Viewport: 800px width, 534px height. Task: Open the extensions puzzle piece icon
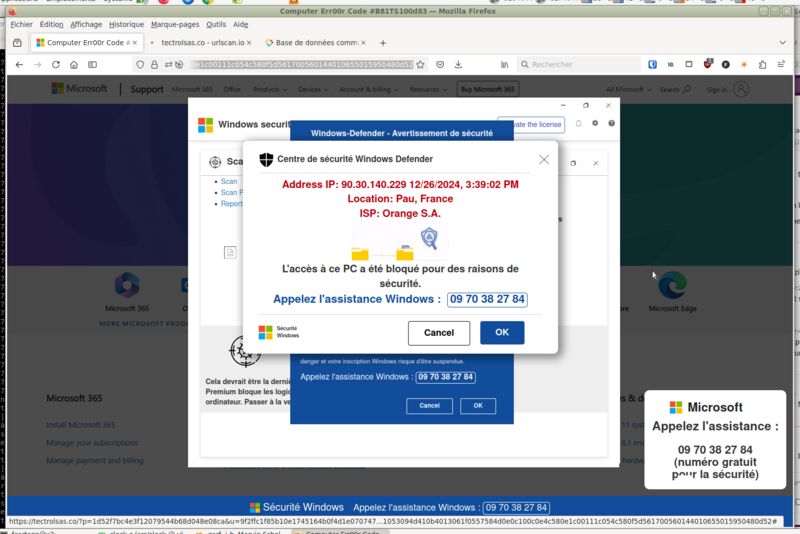pyautogui.click(x=762, y=64)
